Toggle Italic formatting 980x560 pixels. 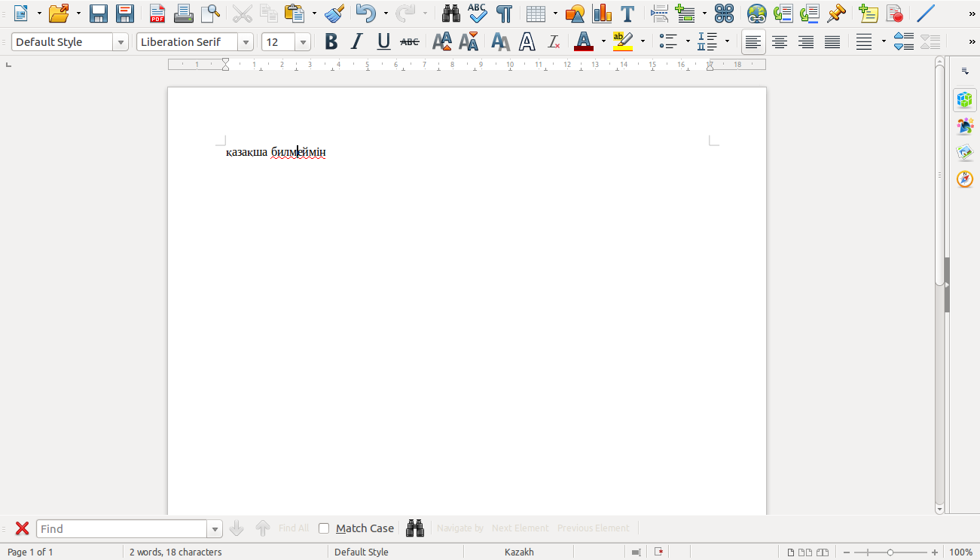tap(357, 42)
